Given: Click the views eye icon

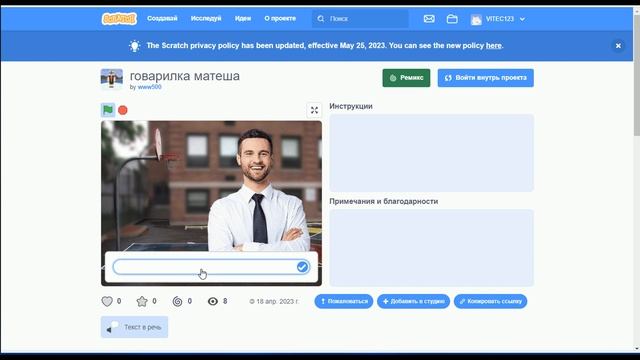Looking at the screenshot, I should click(x=213, y=301).
